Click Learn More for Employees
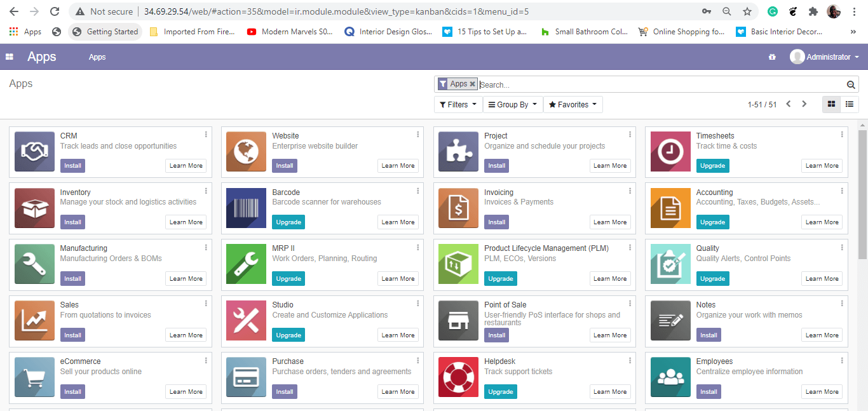The height and width of the screenshot is (411, 868). coord(822,392)
